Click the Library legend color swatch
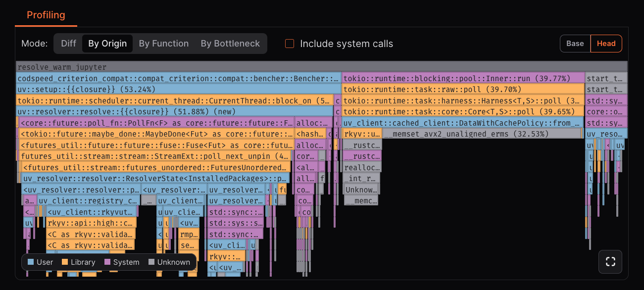The width and height of the screenshot is (644, 290). pos(65,262)
